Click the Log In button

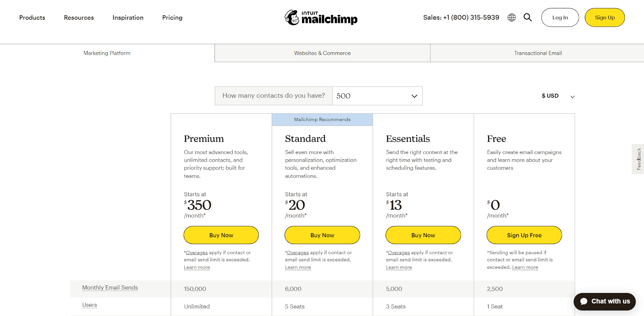[x=560, y=18]
